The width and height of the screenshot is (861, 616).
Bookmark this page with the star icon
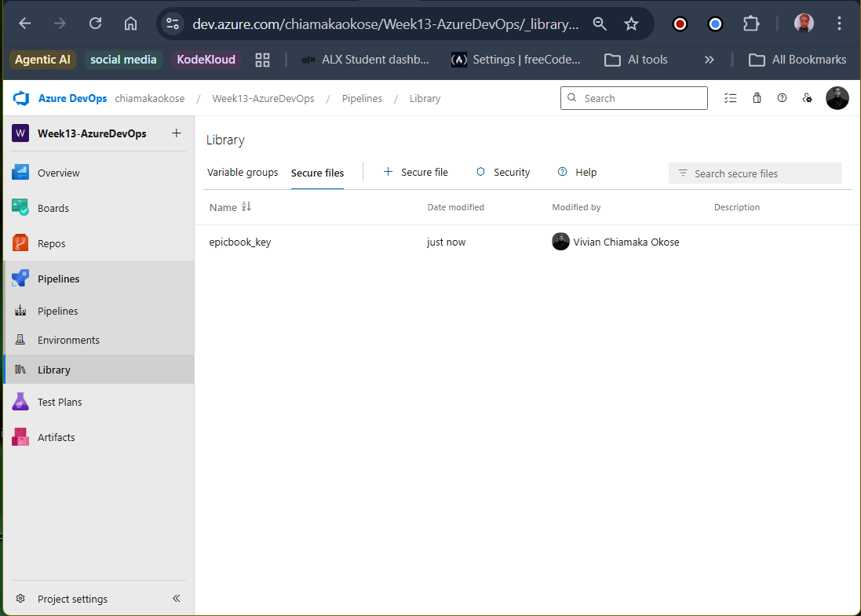[632, 24]
